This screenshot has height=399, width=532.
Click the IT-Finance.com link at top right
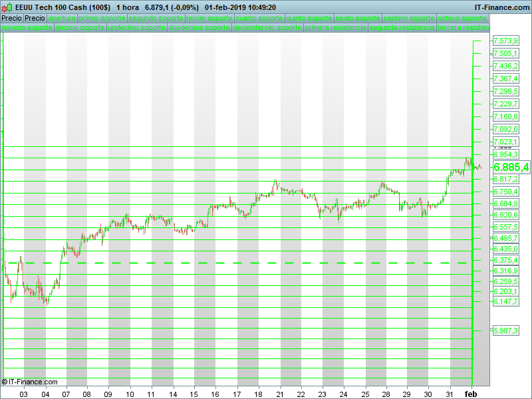point(501,7)
